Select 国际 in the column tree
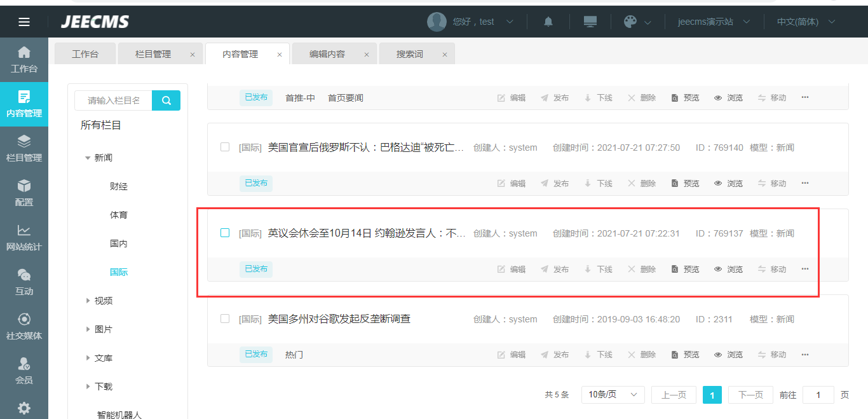Viewport: 868px width, 419px height. (x=119, y=272)
